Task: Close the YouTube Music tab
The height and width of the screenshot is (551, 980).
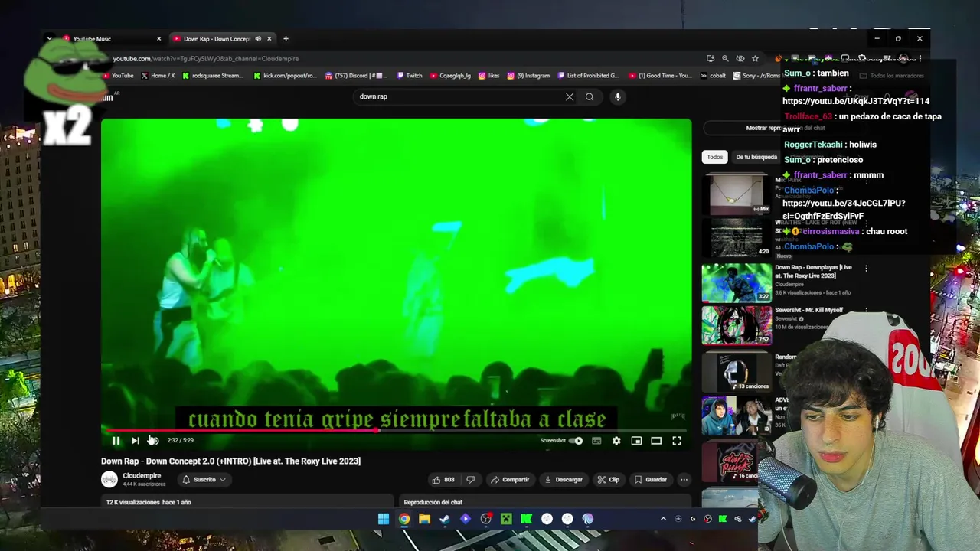Action: [x=159, y=39]
